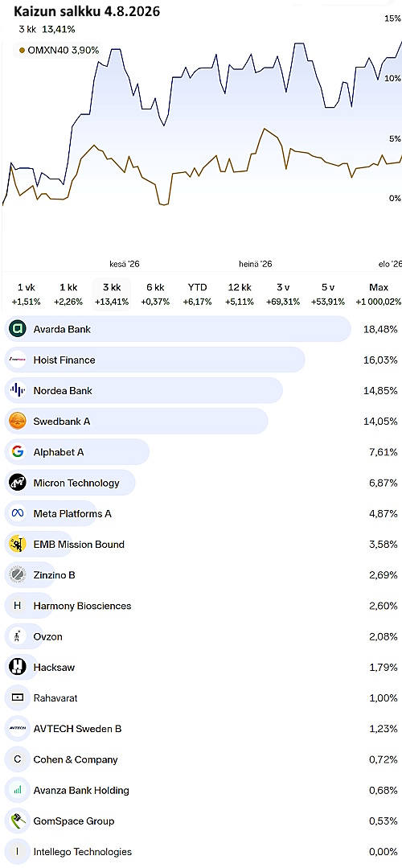The width and height of the screenshot is (402, 868).
Task: Switch to the 1 vk period tab
Action: point(27,294)
